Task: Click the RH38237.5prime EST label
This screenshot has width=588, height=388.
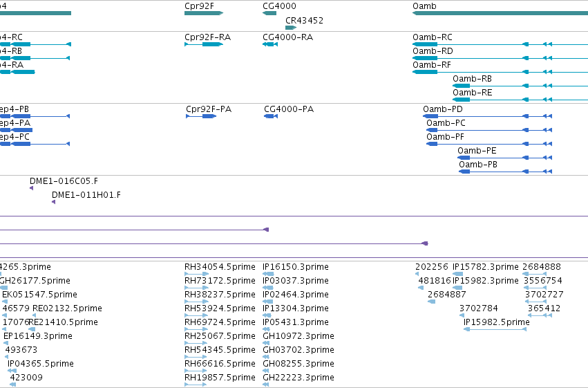Action: (220, 295)
